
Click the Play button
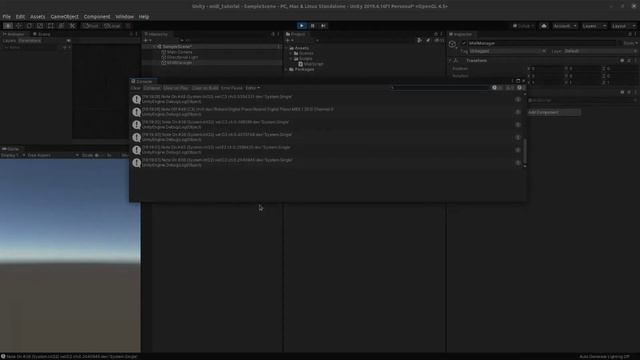[302, 26]
